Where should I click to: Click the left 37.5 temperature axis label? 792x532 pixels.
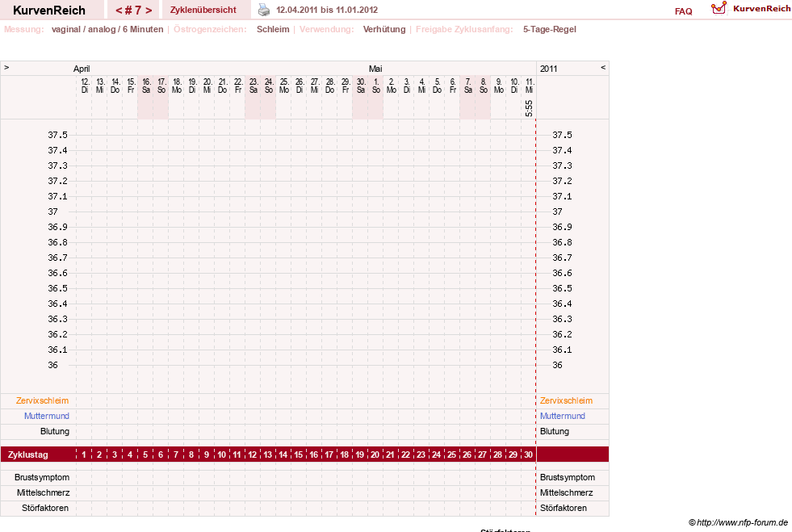tap(57, 135)
